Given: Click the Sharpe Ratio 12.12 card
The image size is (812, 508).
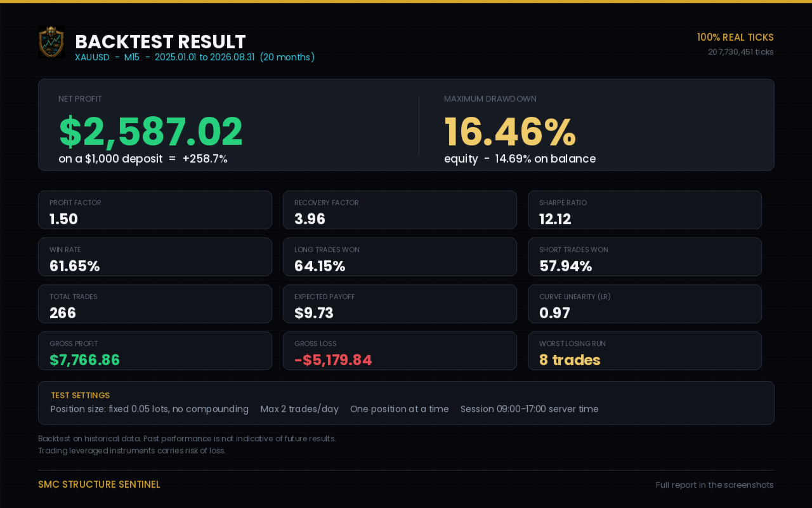Looking at the screenshot, I should click(645, 210).
